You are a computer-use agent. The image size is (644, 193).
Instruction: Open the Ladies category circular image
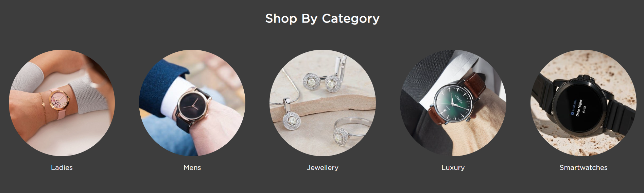pyautogui.click(x=62, y=103)
